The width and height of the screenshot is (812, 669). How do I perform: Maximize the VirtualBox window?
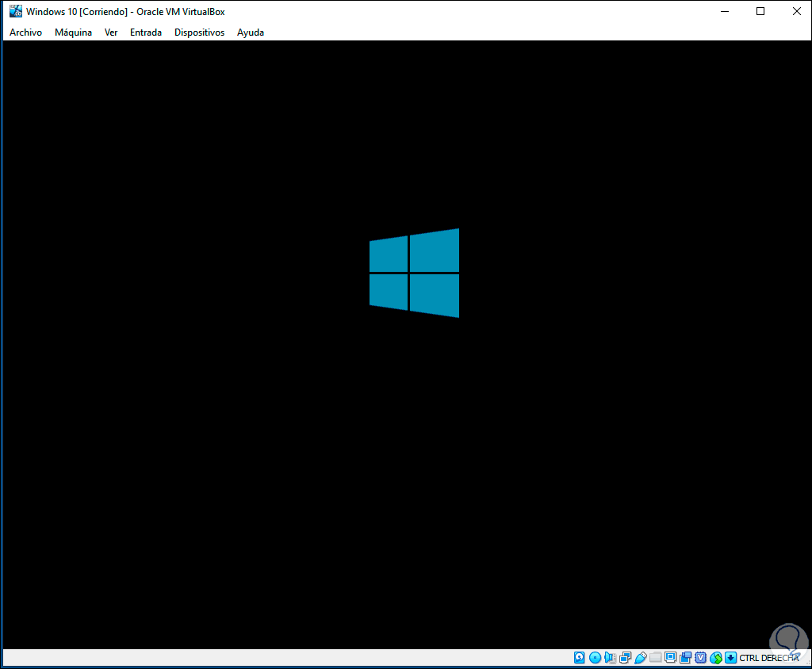(x=760, y=11)
